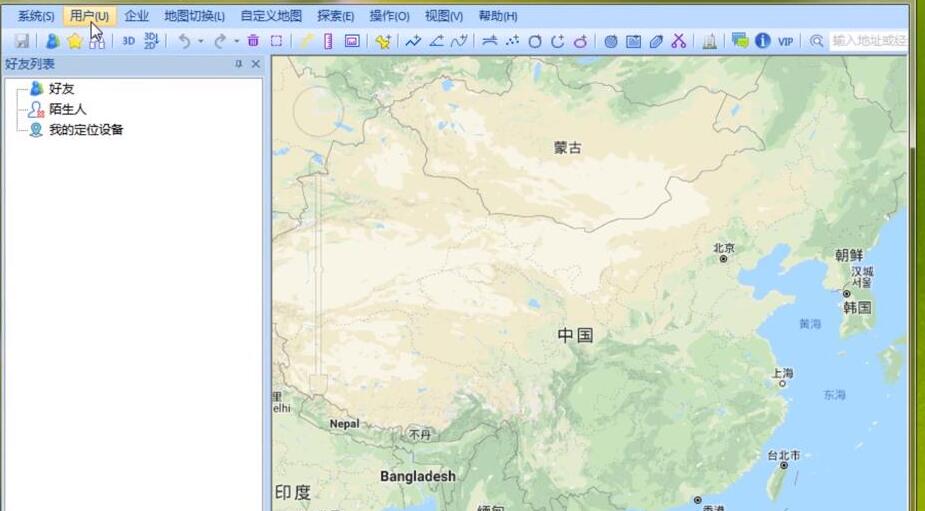Switch the map to 3D view
This screenshot has height=511, width=925.
[128, 41]
